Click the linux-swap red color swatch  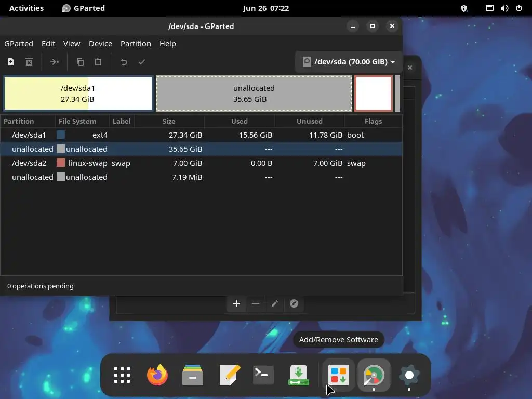point(61,163)
